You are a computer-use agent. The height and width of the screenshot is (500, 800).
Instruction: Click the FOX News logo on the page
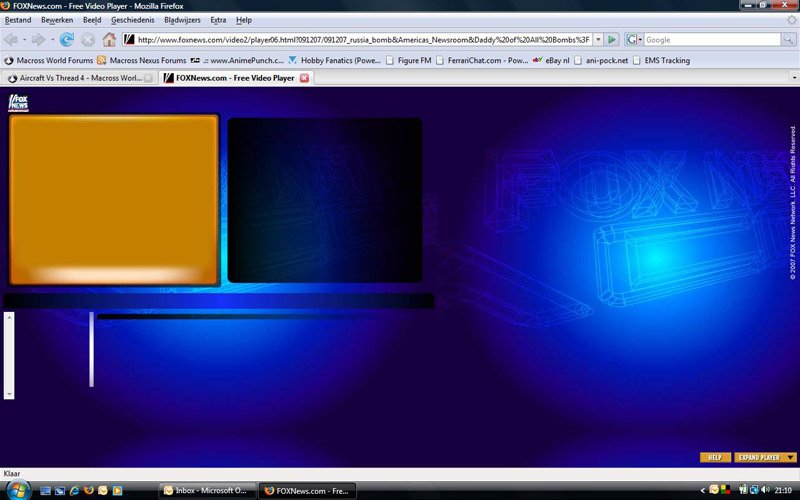coord(18,103)
